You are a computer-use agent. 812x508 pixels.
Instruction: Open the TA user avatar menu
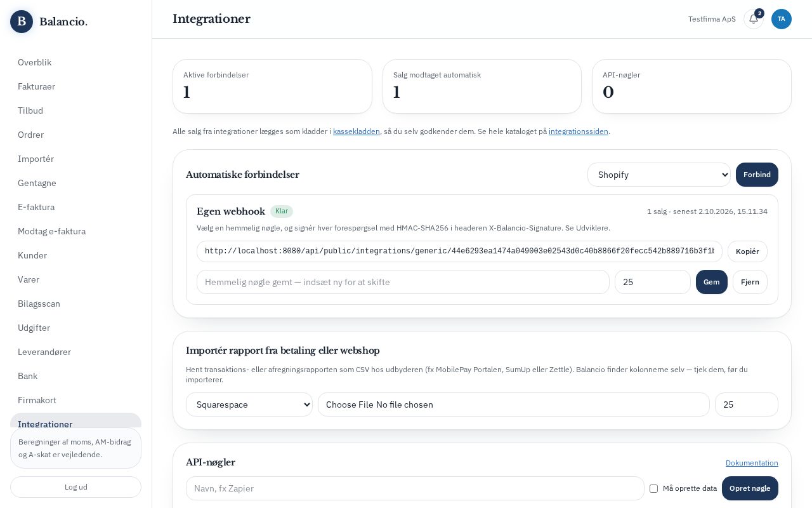click(x=782, y=19)
